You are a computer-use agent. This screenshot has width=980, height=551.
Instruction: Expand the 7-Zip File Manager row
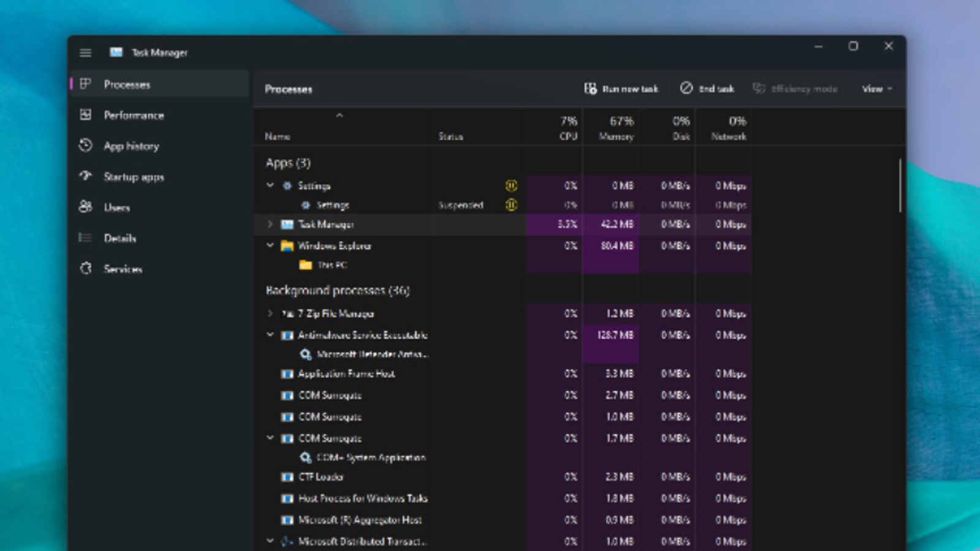coord(270,313)
